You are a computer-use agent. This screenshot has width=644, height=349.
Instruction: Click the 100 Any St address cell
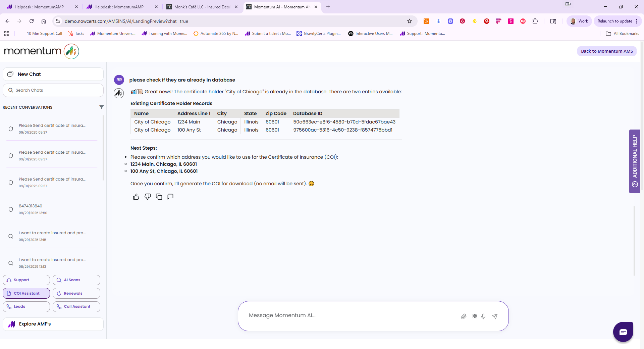click(194, 130)
